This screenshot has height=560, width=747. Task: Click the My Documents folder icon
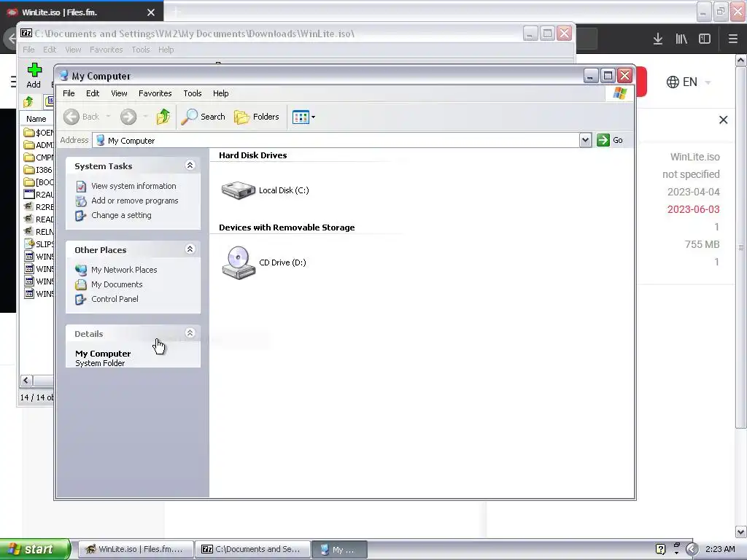coord(81,285)
